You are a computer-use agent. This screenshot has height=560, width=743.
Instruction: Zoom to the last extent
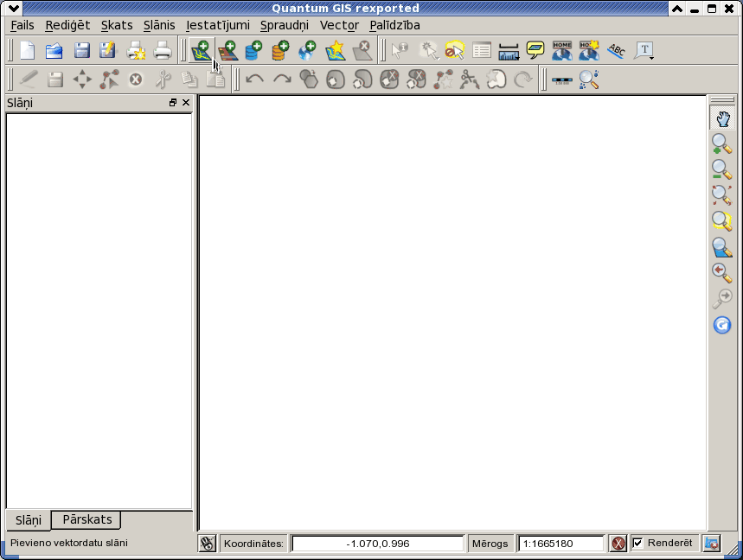click(x=722, y=273)
